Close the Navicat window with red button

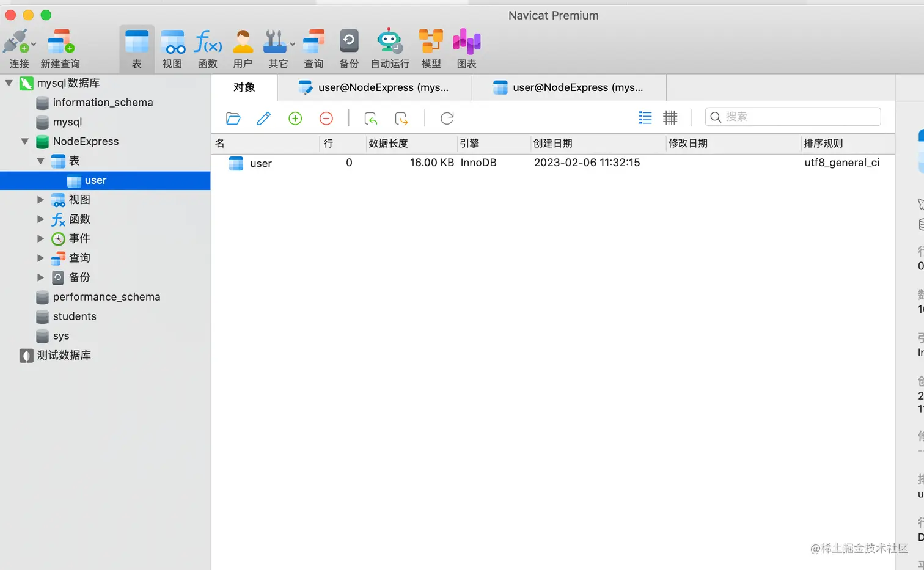pyautogui.click(x=10, y=15)
